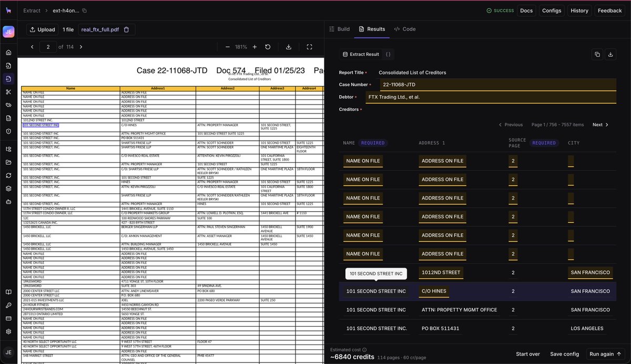Viewport: 631px width, 364px height.
Task: Zoom in the PDF with the plus icon
Action: [255, 47]
